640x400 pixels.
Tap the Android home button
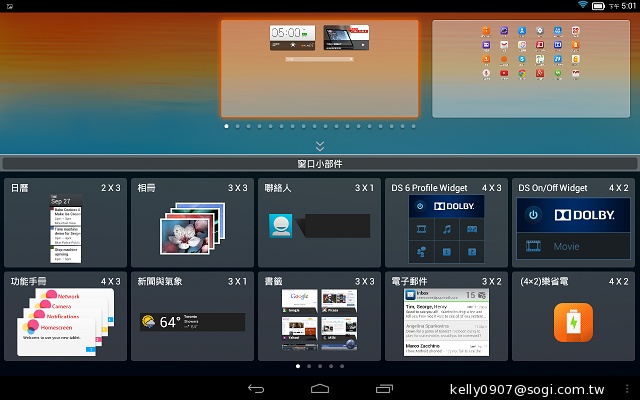pyautogui.click(x=320, y=389)
